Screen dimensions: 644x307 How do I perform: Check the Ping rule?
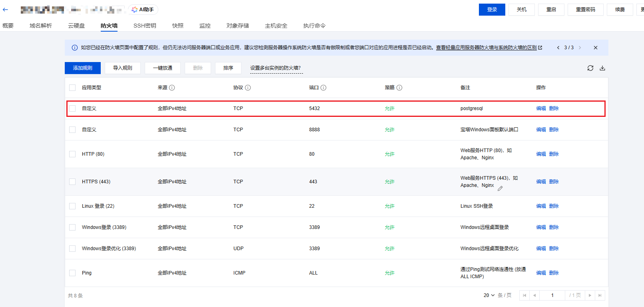[x=72, y=273]
